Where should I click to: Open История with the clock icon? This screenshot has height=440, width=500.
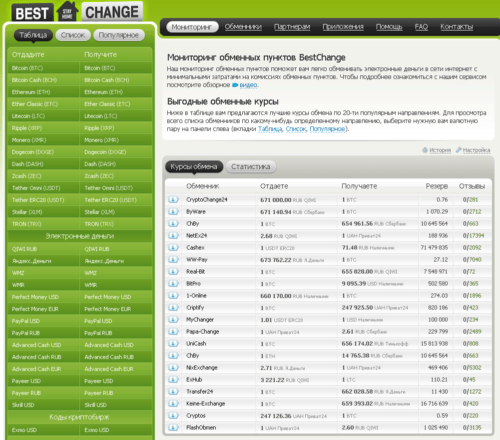coord(437,150)
